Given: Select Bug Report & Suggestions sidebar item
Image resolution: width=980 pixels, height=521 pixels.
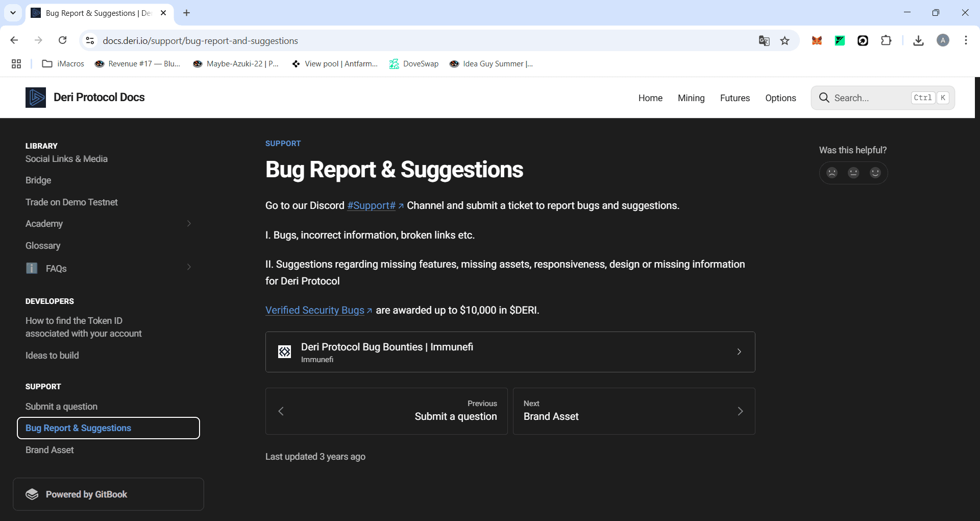Looking at the screenshot, I should [x=108, y=428].
